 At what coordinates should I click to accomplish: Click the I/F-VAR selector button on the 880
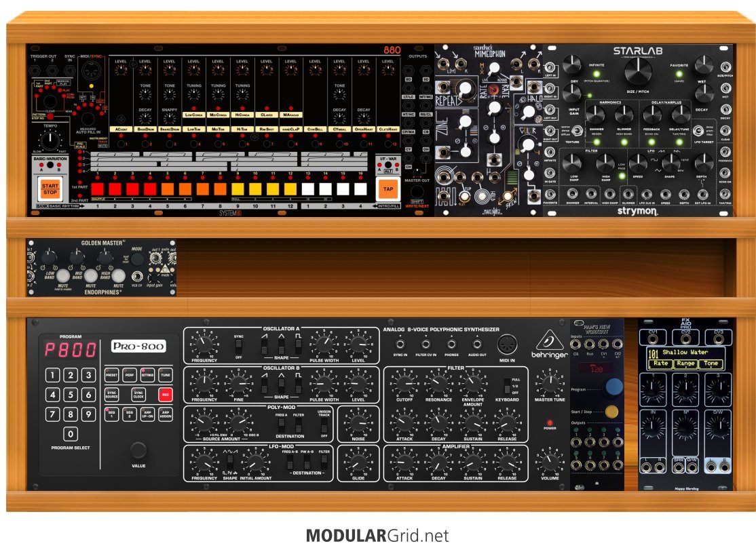coord(388,165)
